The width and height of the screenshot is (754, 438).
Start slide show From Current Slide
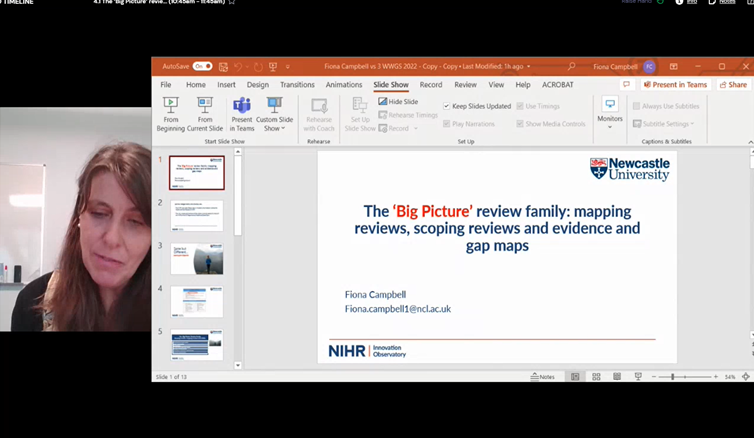[205, 114]
